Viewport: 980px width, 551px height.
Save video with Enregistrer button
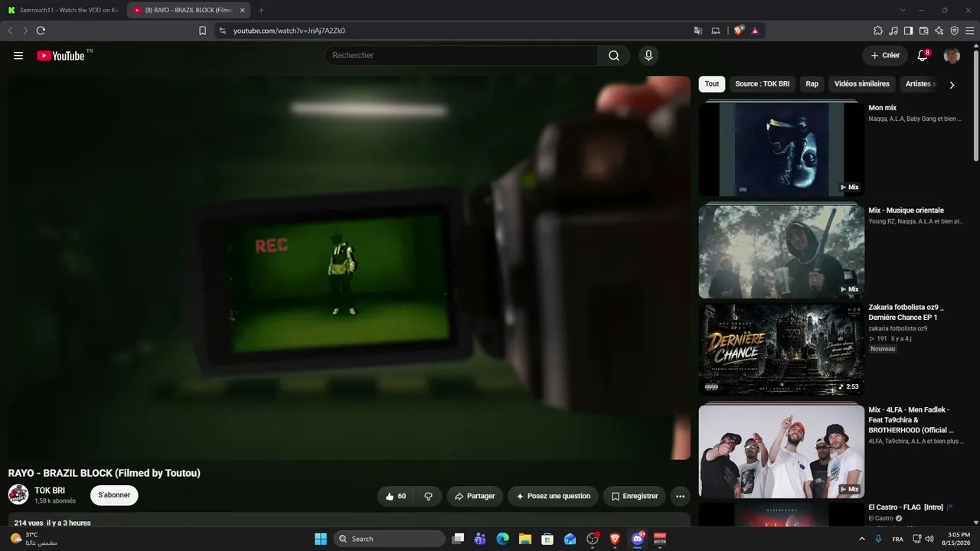[x=634, y=496]
